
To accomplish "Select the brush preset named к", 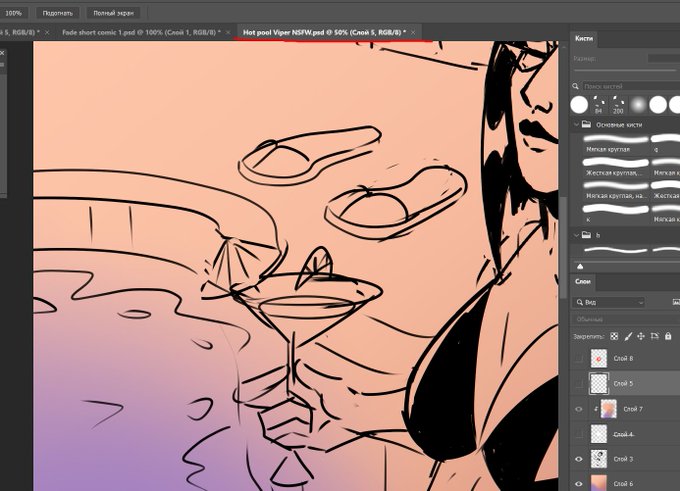I will point(616,214).
